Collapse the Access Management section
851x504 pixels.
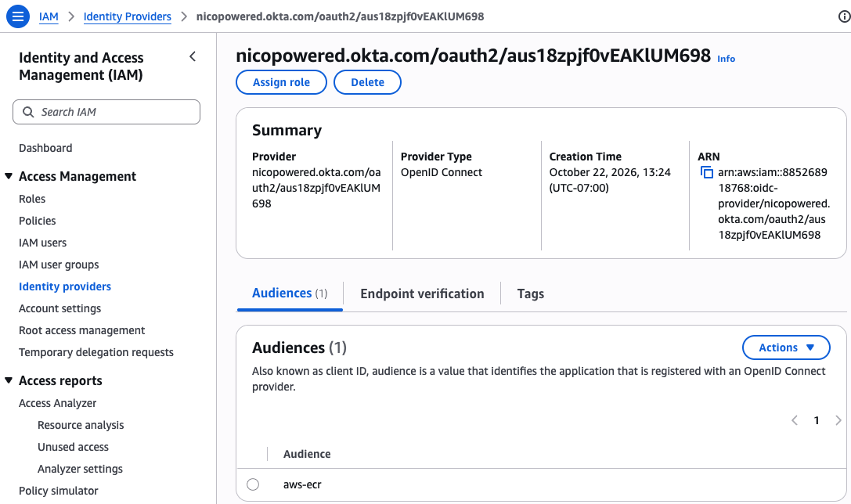pyautogui.click(x=9, y=176)
